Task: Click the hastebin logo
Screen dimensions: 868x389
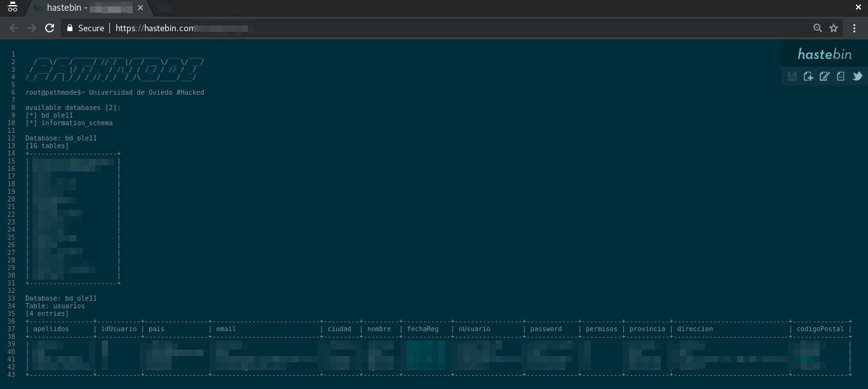Action: point(825,54)
